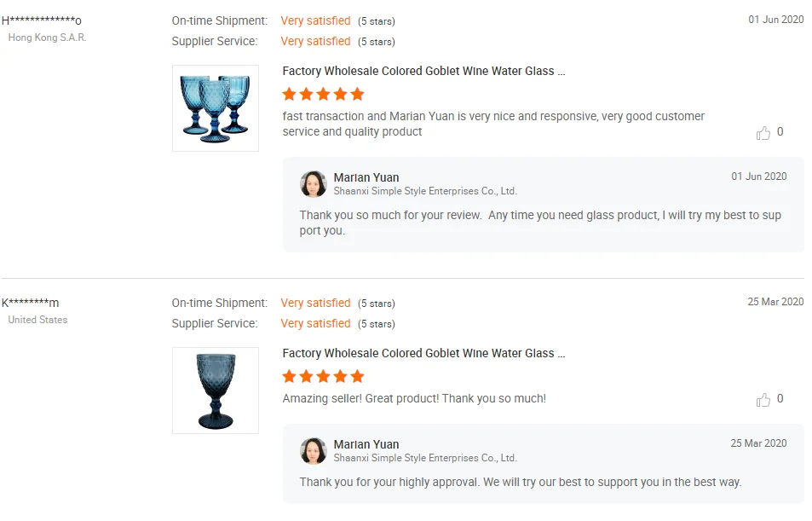The height and width of the screenshot is (521, 812).
Task: Click five-star rating on first review
Action: tap(324, 94)
